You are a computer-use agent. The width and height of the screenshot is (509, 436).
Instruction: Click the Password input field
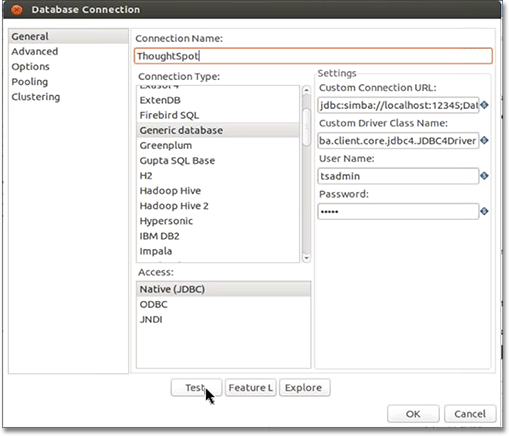click(398, 211)
